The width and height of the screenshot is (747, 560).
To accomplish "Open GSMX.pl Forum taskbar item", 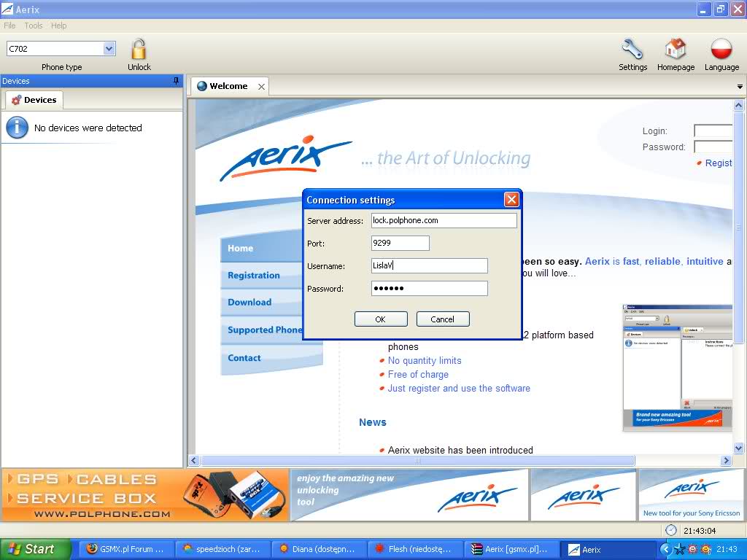I will 126,549.
